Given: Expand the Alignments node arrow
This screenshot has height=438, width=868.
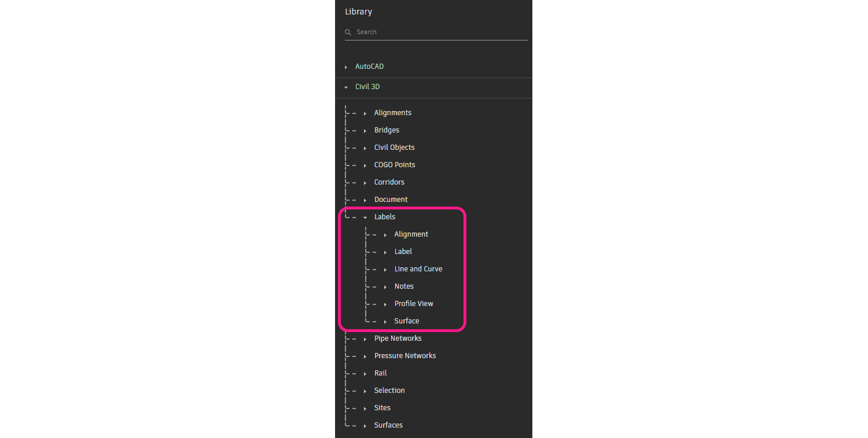Looking at the screenshot, I should [x=365, y=113].
